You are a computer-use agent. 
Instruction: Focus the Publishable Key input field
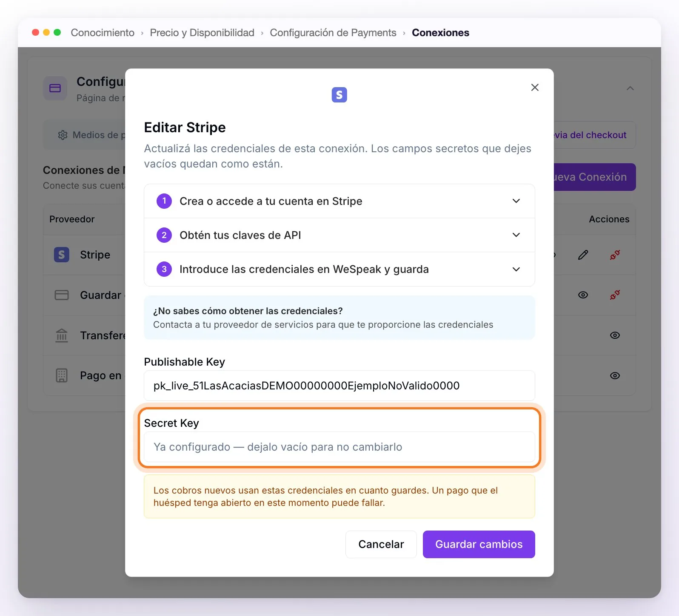pos(339,386)
